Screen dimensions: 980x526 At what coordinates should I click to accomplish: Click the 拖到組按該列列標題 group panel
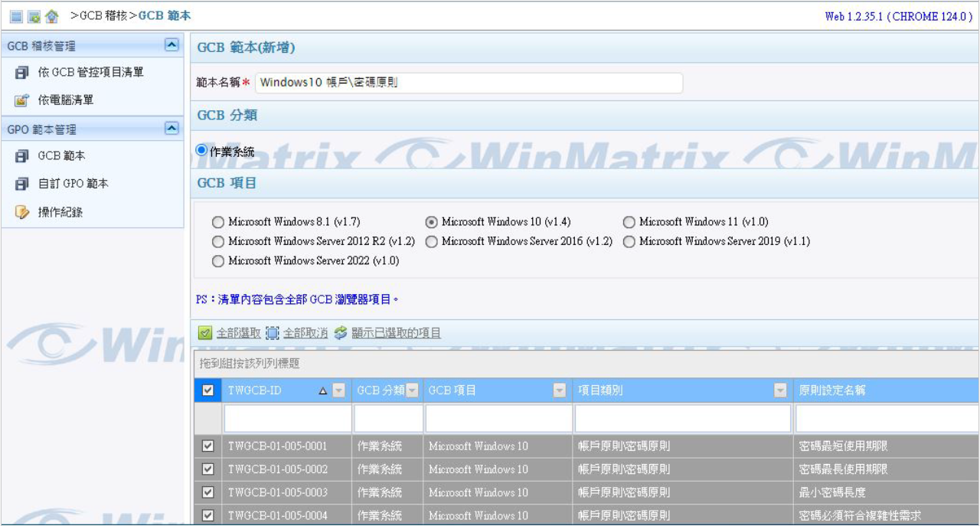[586, 364]
